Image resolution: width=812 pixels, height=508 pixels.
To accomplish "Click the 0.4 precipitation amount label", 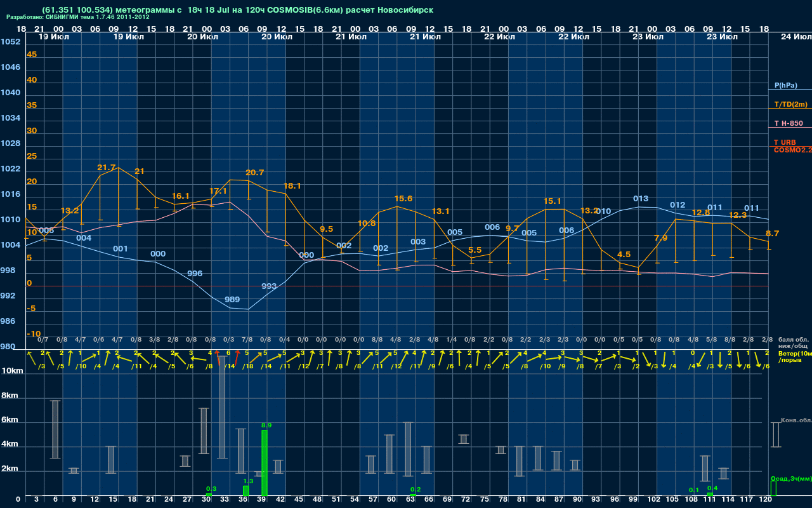I will point(712,488).
